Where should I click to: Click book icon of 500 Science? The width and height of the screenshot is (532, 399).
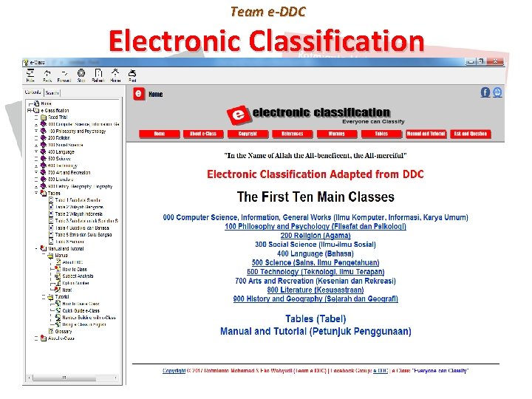(43, 158)
